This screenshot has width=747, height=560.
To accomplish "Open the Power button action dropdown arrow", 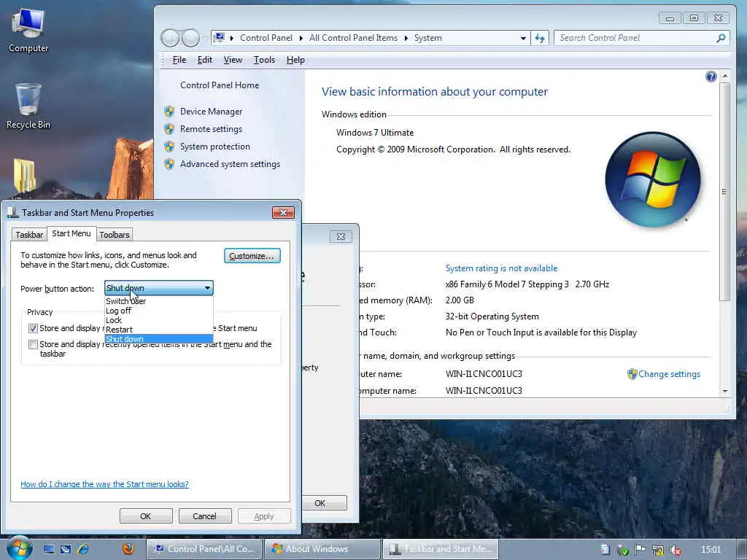I will pyautogui.click(x=207, y=288).
